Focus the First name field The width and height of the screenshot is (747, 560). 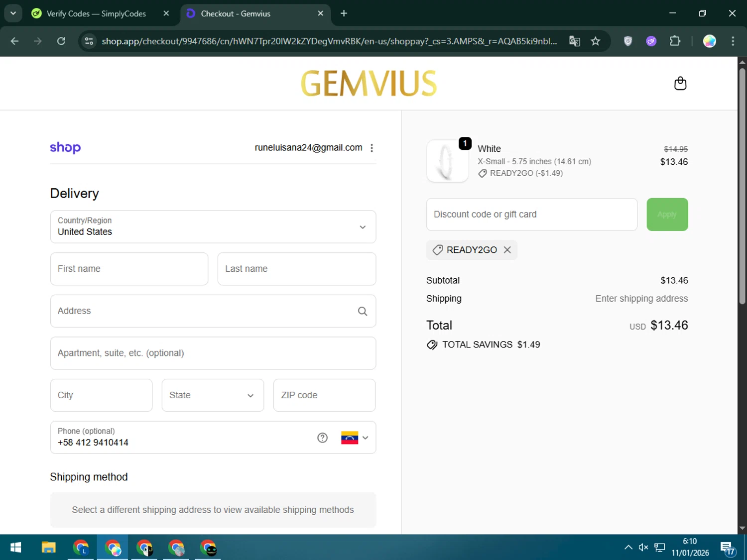tap(129, 269)
